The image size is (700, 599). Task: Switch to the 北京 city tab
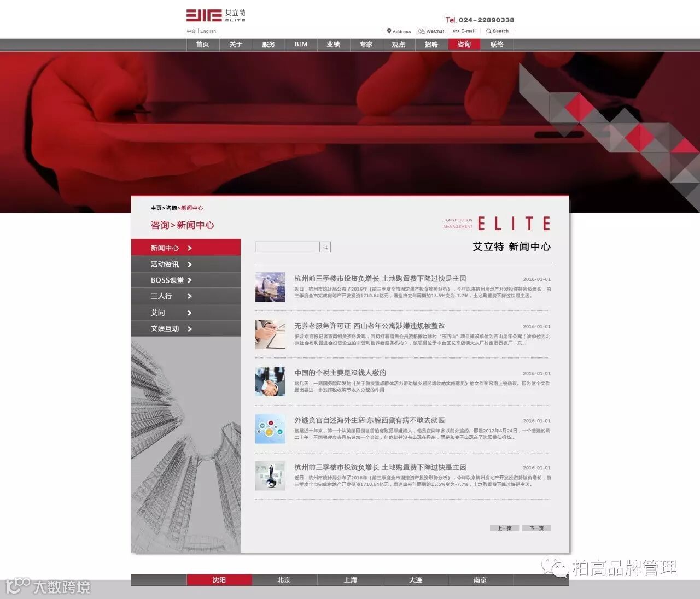click(284, 580)
